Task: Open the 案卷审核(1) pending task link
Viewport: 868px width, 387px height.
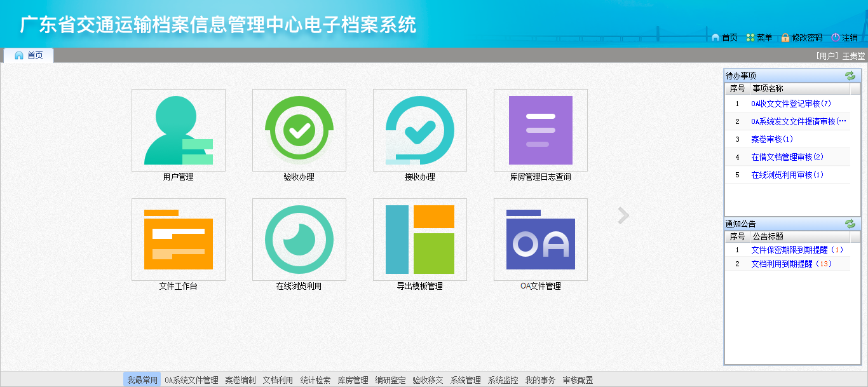Action: click(768, 139)
